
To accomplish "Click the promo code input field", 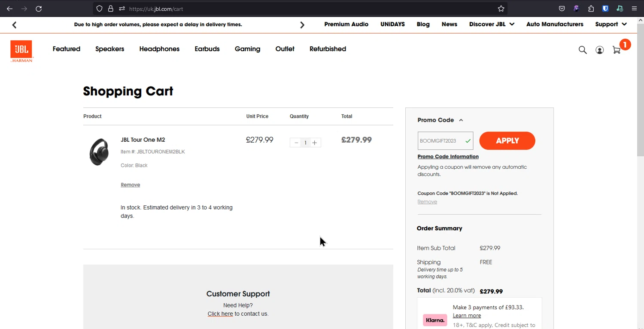I will [x=445, y=141].
